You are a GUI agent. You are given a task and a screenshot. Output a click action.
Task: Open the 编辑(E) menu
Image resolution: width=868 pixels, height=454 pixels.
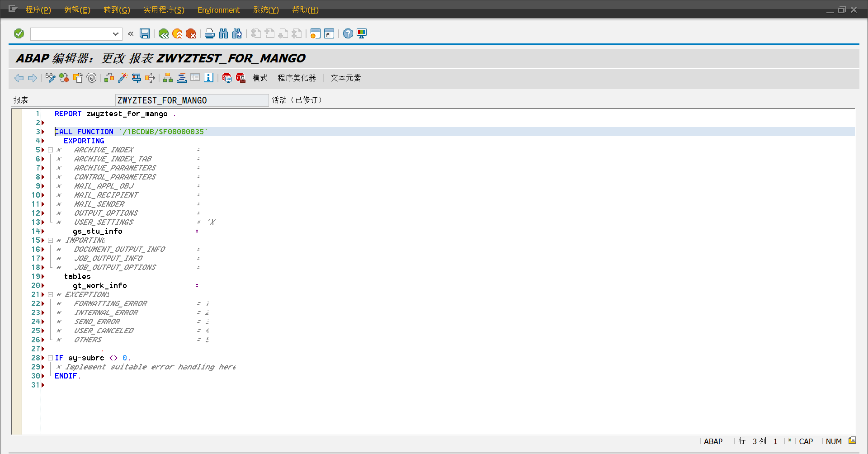[77, 9]
